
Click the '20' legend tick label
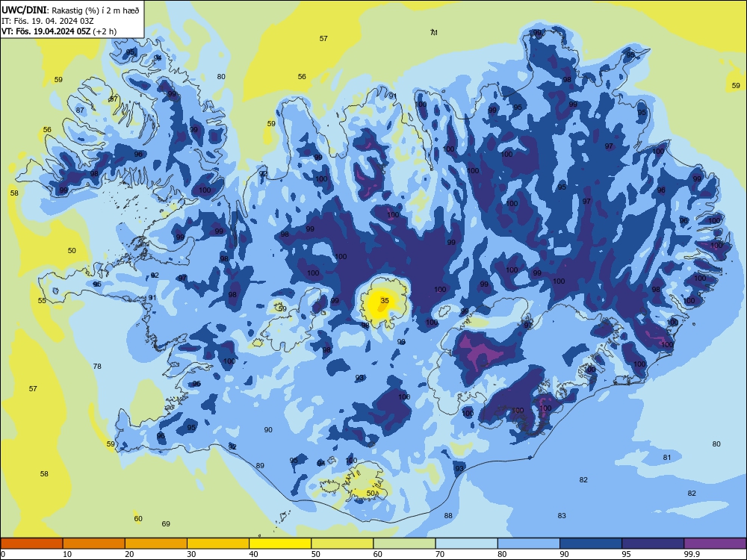(x=129, y=554)
